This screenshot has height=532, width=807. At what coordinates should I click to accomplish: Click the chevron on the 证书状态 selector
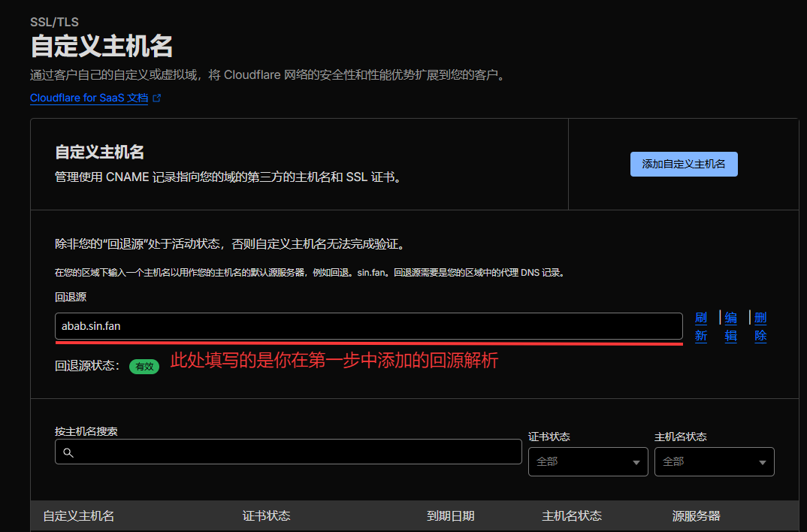point(635,461)
